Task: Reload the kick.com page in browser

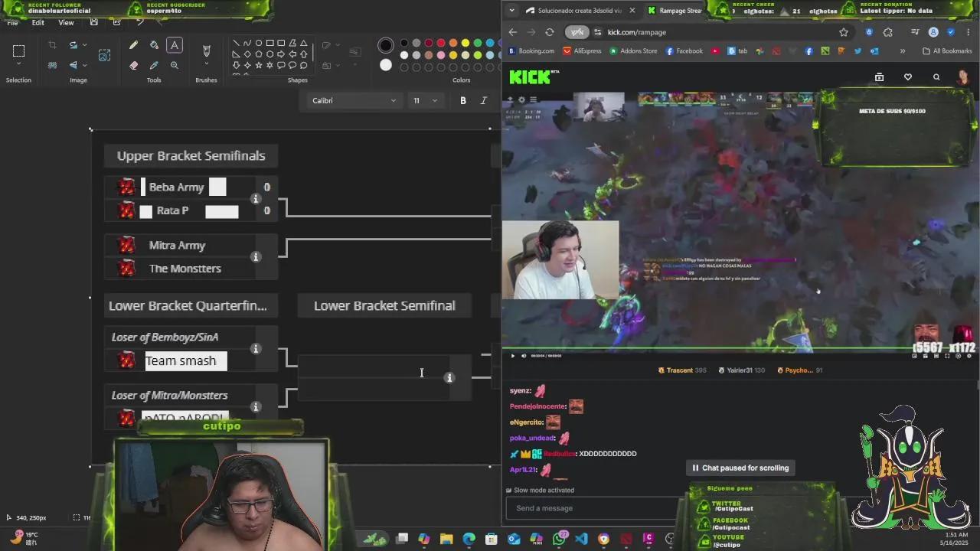Action: coord(549,32)
